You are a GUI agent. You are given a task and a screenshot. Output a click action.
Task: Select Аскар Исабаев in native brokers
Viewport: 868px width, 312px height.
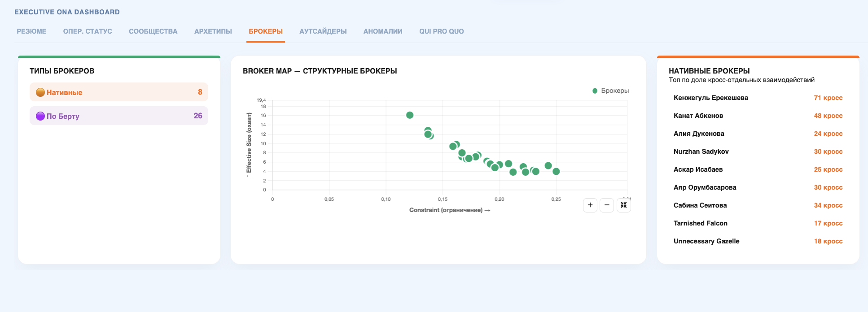[758, 169]
